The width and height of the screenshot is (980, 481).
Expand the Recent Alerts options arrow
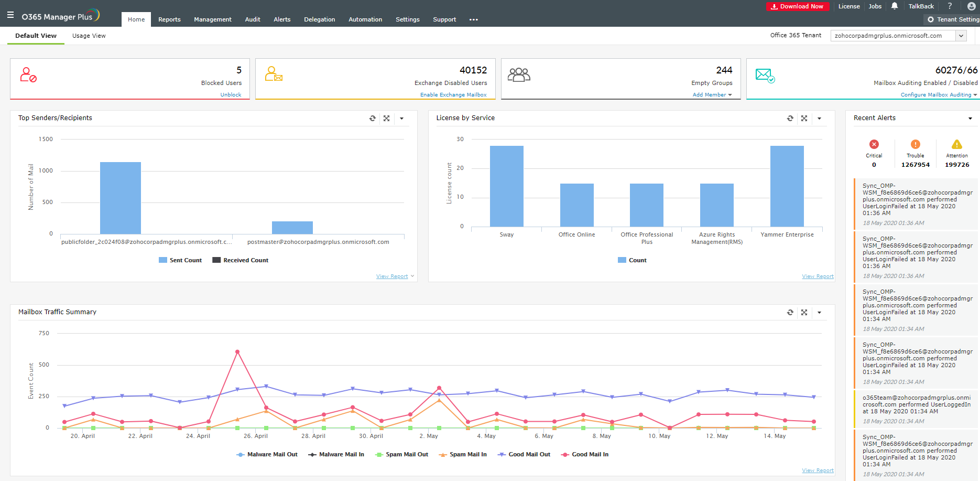[970, 119]
